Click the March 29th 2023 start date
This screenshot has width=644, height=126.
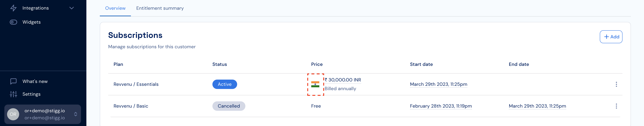pos(438,84)
